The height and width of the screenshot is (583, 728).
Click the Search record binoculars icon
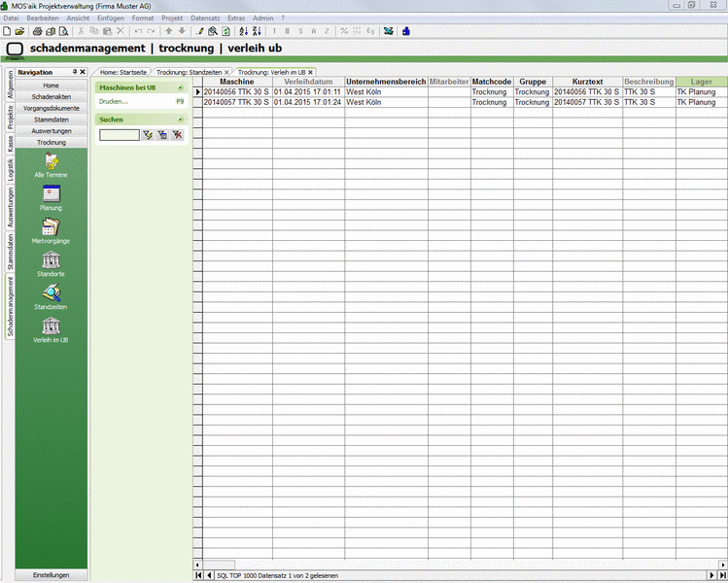pos(213,31)
